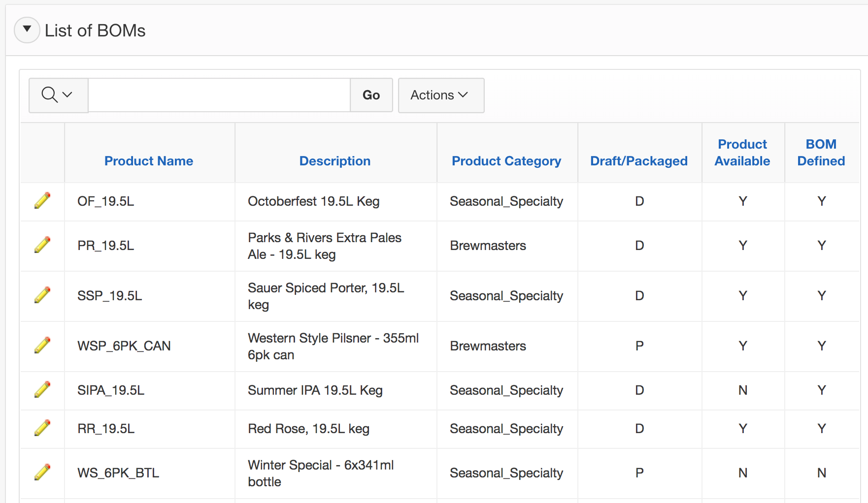
Task: Collapse the List of BOMs region
Action: tap(27, 30)
